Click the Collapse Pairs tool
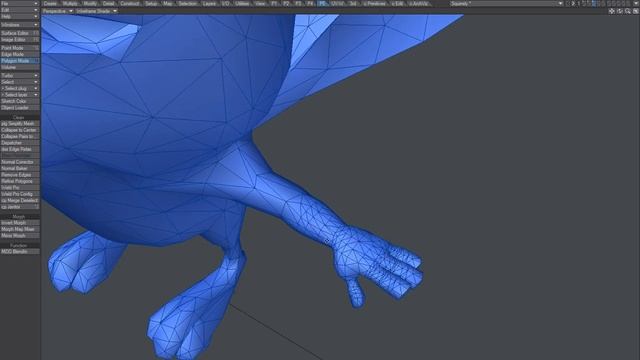 click(20, 136)
